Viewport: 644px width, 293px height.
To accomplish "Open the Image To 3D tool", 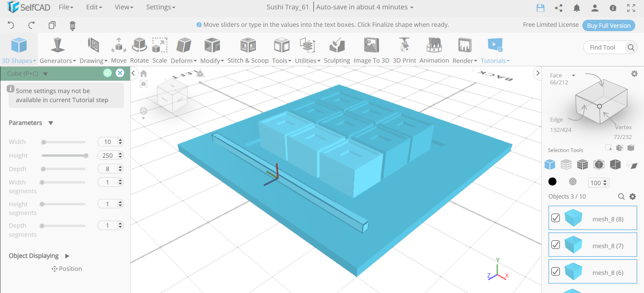I will coord(371,50).
